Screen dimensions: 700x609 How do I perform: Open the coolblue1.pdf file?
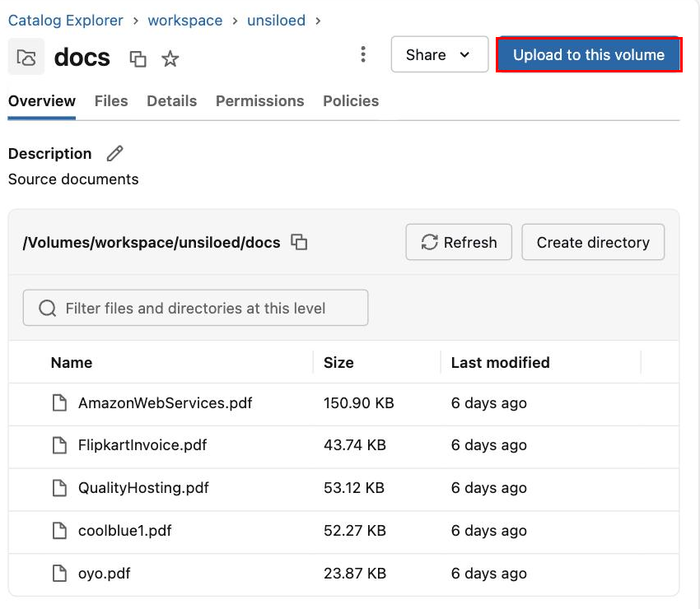tap(124, 531)
